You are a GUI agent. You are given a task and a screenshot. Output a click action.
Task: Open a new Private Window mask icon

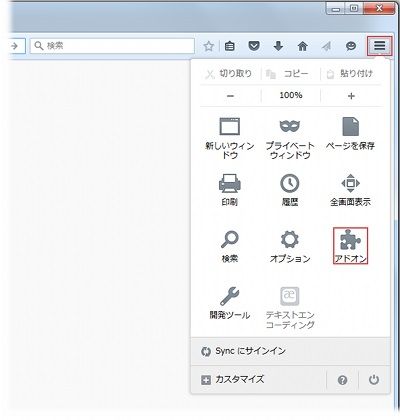point(290,138)
